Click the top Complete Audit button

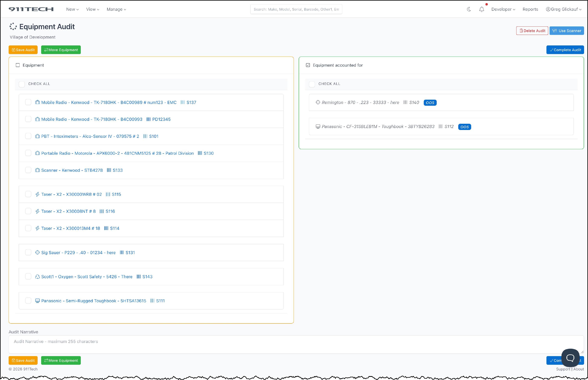tap(565, 50)
